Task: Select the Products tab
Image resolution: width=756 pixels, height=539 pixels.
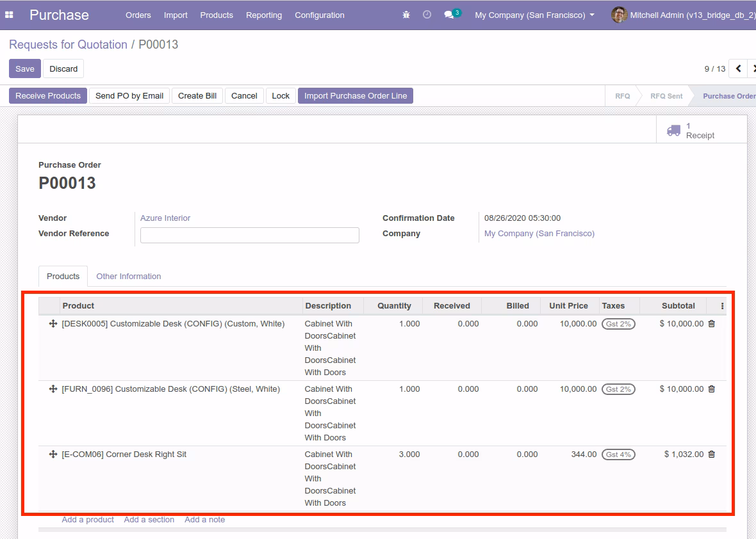Action: [x=63, y=277]
